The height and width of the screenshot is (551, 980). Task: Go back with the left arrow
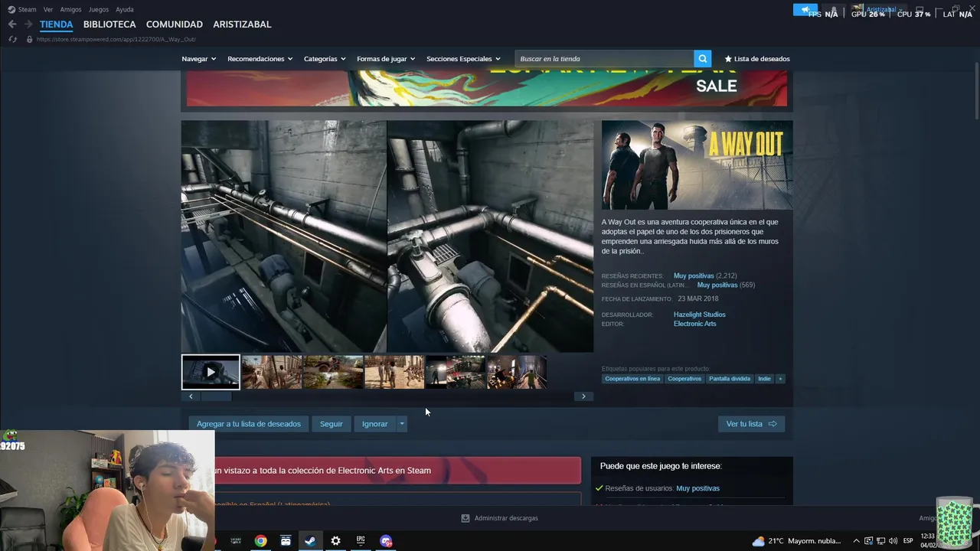coord(12,24)
